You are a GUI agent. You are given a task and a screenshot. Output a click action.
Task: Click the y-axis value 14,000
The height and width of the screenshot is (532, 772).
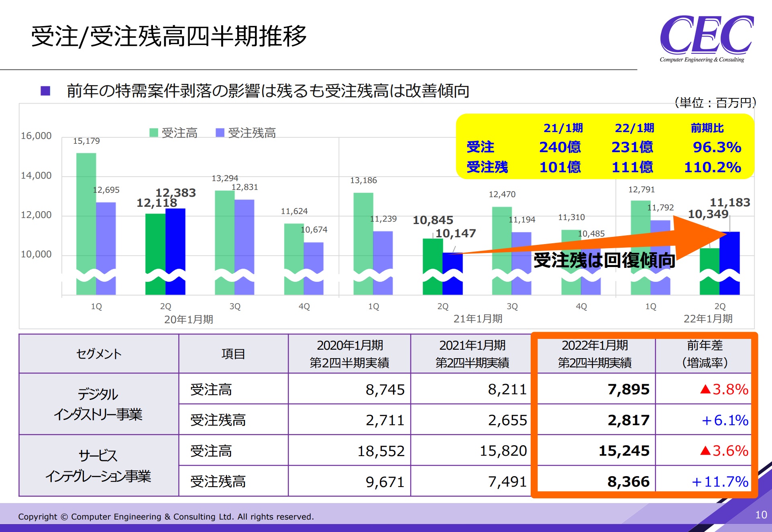[36, 175]
